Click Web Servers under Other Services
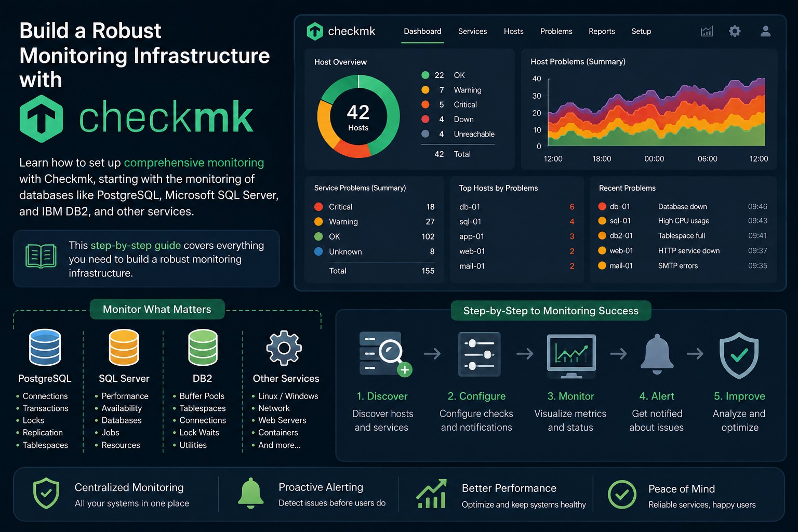 click(x=282, y=420)
